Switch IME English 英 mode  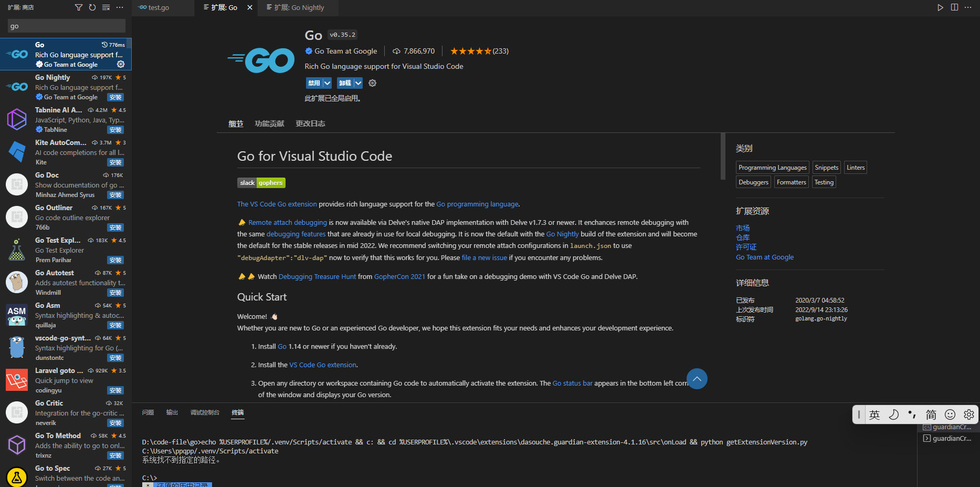tap(874, 415)
